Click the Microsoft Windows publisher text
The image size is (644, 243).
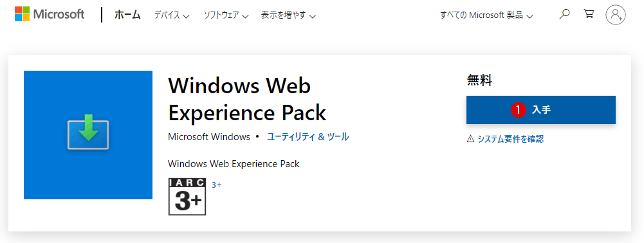[209, 137]
